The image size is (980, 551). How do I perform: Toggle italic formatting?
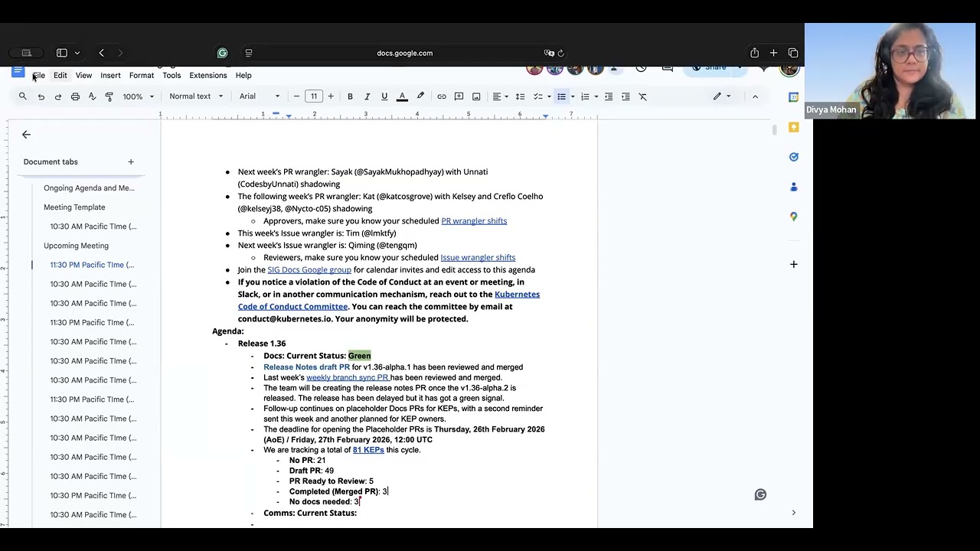click(367, 96)
